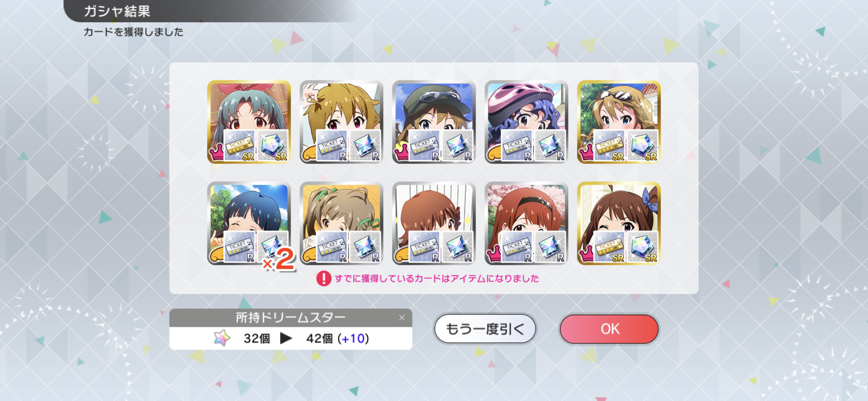Select the card with green hair ribbons
The height and width of the screenshot is (401, 868).
tap(341, 224)
